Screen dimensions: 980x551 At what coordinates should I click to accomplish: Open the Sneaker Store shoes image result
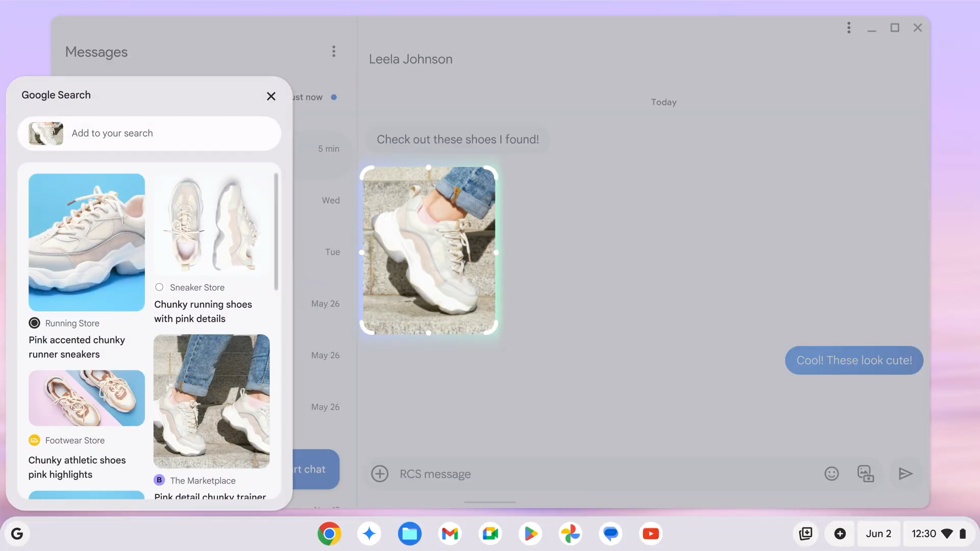[212, 224]
